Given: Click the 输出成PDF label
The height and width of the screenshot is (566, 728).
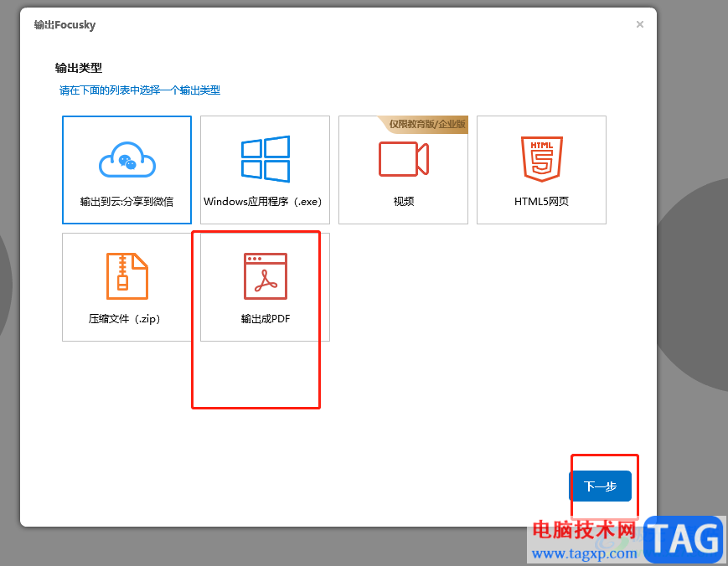Looking at the screenshot, I should 265,319.
